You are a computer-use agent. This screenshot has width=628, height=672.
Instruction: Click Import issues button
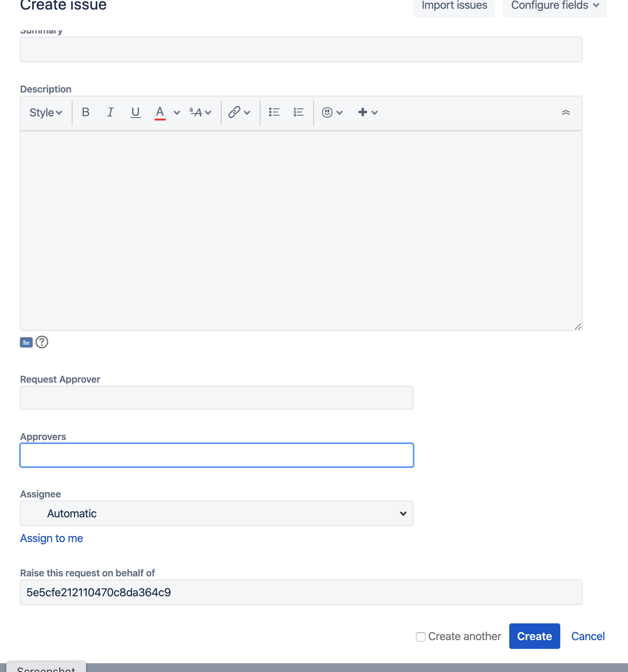point(454,6)
